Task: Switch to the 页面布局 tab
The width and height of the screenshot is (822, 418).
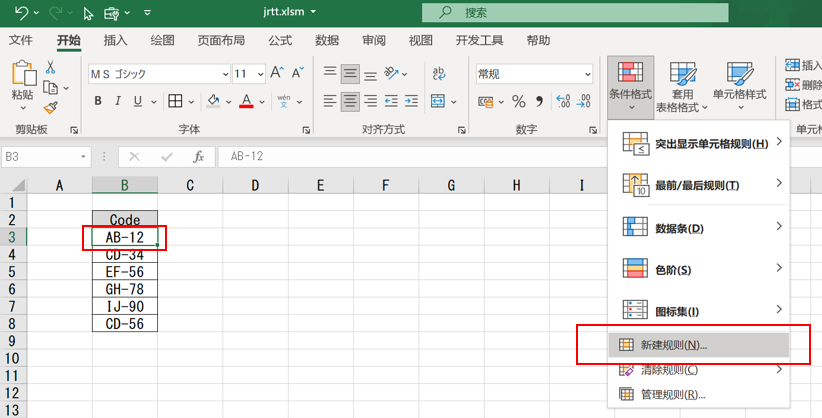Action: click(221, 40)
